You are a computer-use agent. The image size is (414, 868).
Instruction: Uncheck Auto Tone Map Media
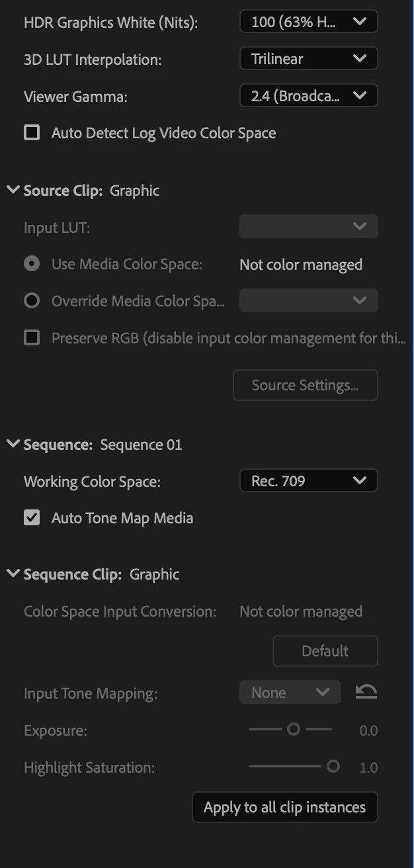(x=32, y=518)
